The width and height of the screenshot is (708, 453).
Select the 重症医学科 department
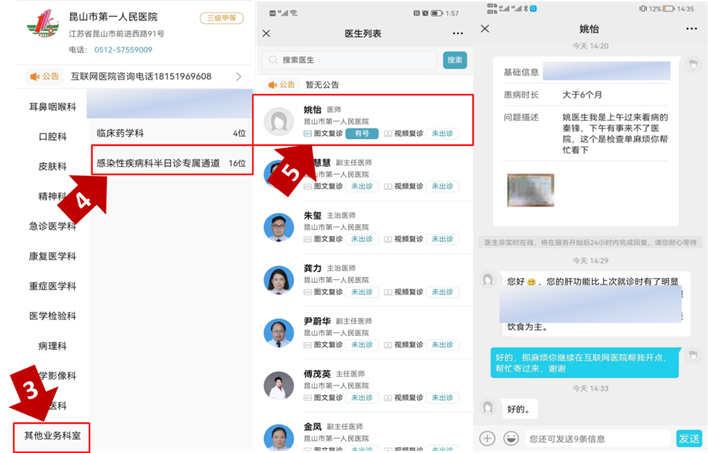(52, 286)
